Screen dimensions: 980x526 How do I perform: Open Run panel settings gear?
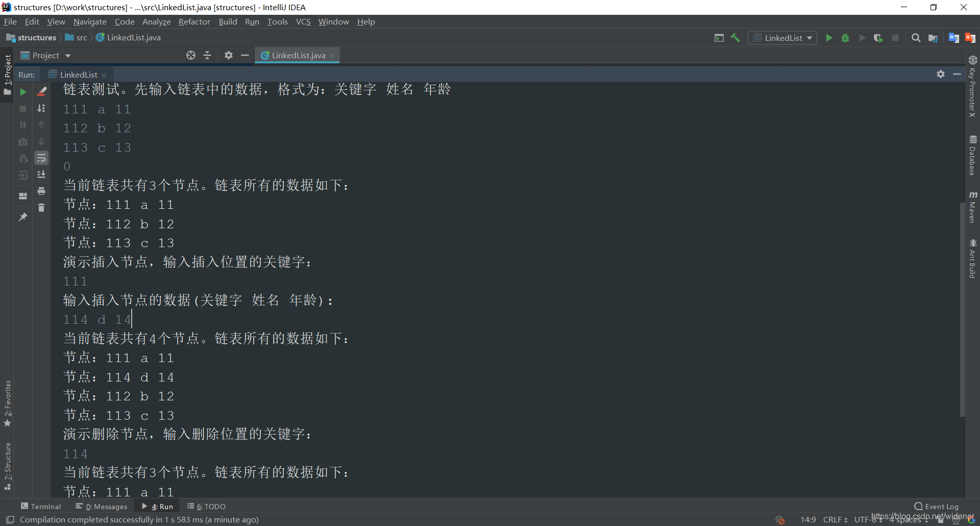[941, 74]
